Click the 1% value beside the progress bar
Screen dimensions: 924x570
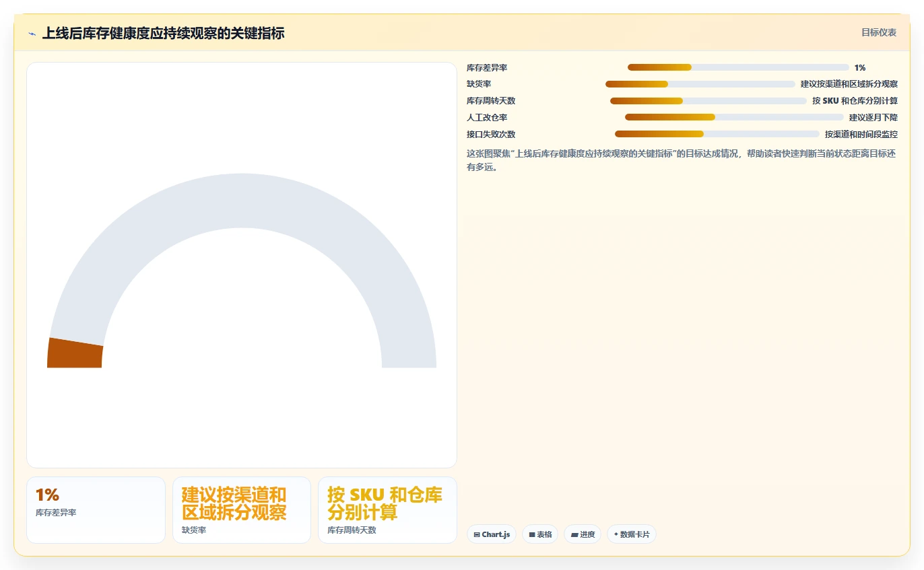(x=860, y=68)
